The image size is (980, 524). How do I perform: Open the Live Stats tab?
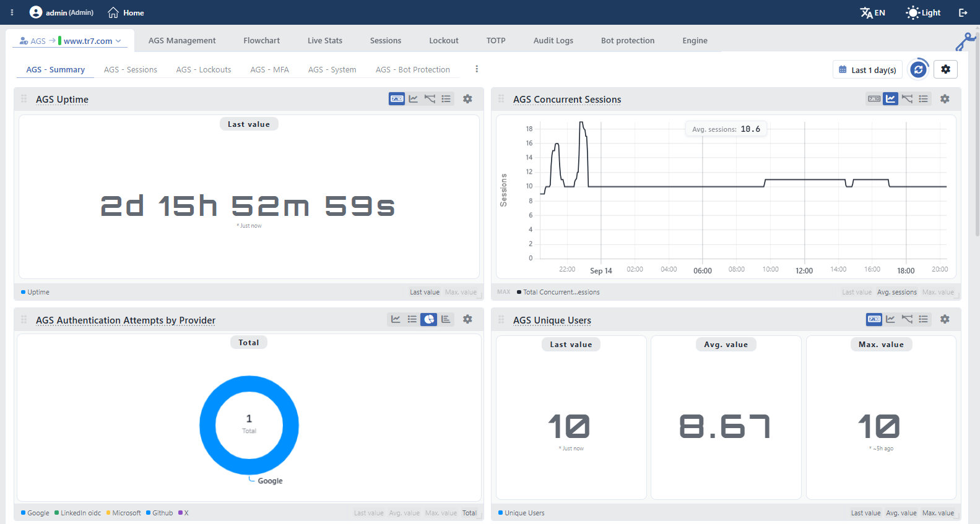coord(325,40)
